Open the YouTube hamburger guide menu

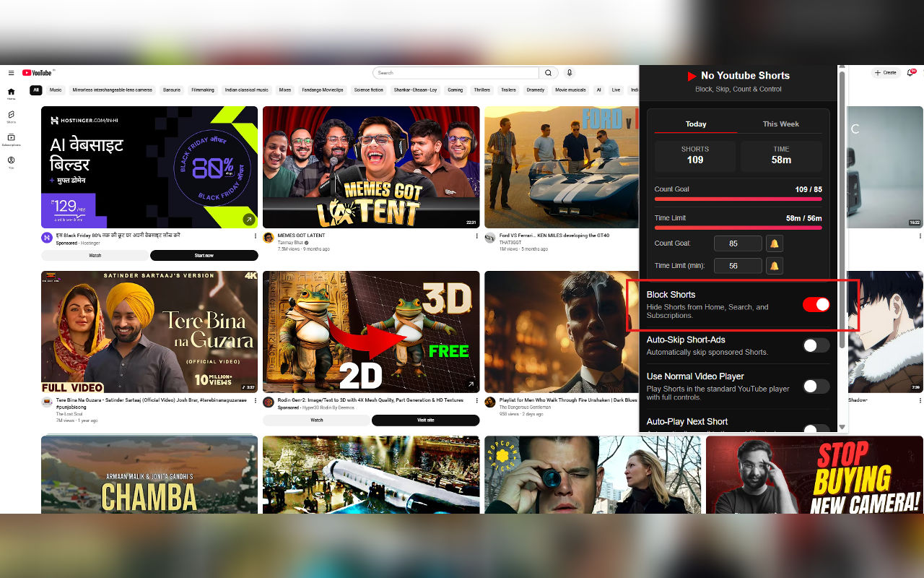(x=11, y=73)
